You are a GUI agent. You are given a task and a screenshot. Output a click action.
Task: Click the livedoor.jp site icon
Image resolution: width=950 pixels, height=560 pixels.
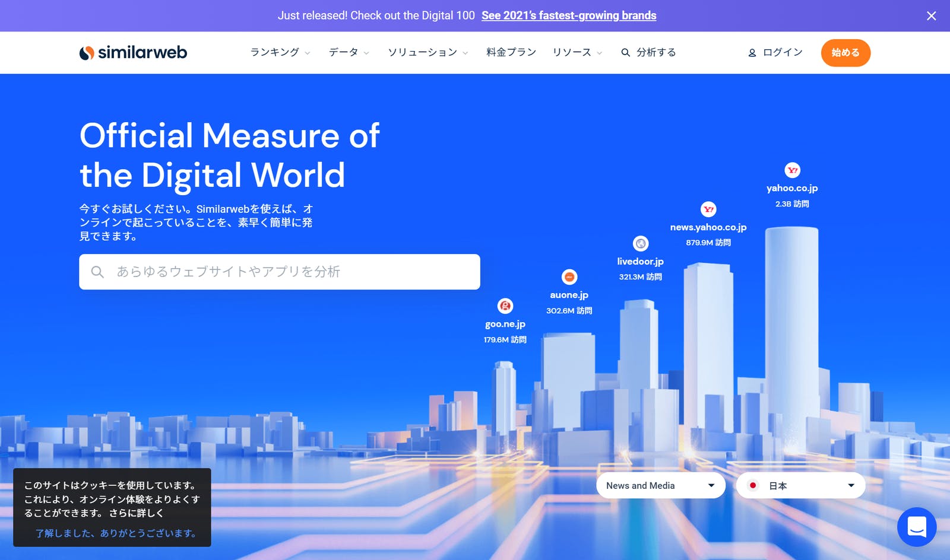point(641,243)
